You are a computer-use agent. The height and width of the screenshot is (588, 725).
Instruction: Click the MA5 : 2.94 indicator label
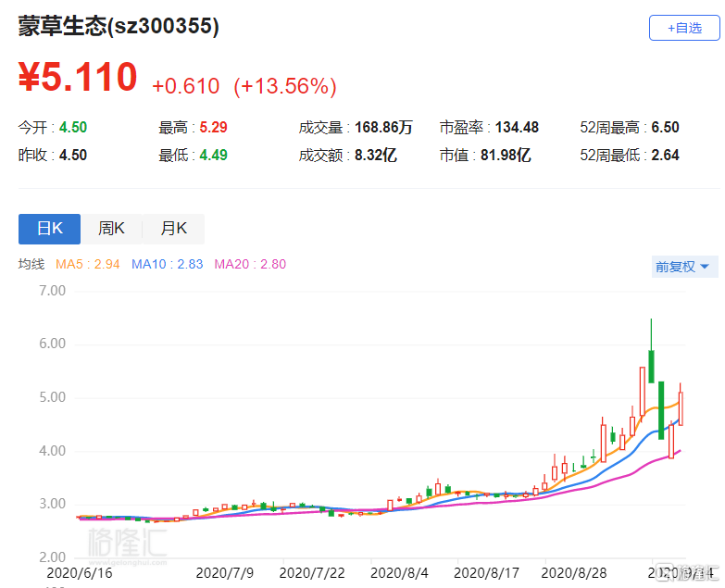pos(88,264)
